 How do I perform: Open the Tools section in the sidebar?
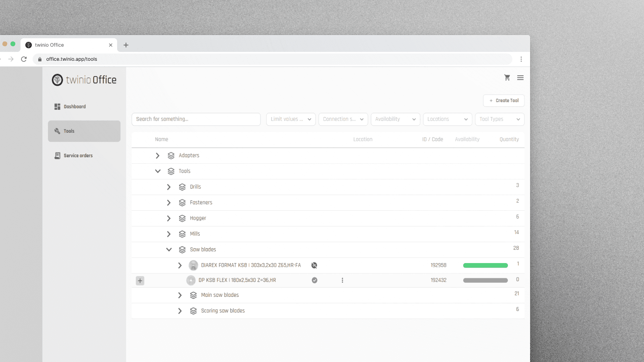(69, 131)
